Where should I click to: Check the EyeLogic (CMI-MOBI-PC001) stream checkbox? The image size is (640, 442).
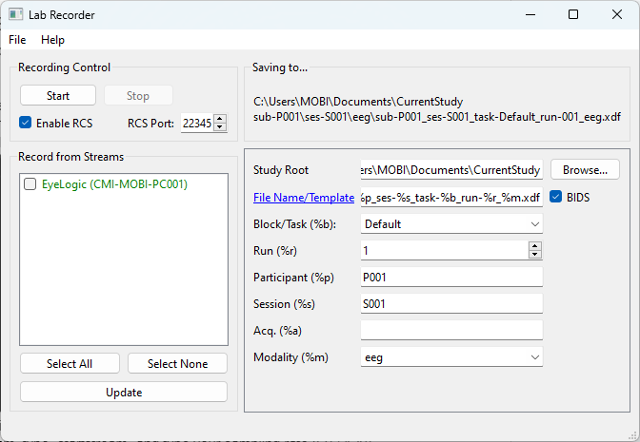tap(30, 184)
